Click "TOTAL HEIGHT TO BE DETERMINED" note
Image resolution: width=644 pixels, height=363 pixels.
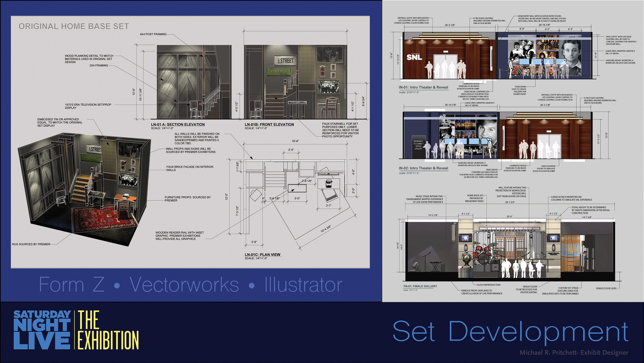pyautogui.click(x=591, y=210)
